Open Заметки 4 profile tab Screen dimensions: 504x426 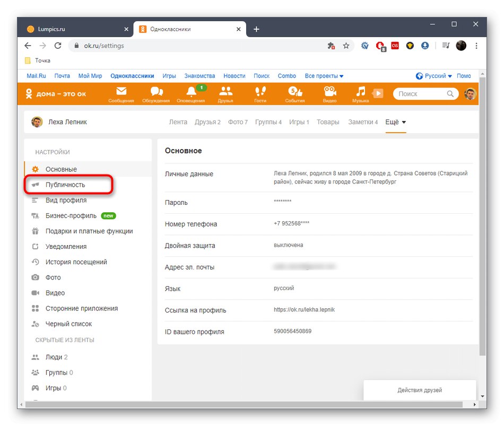(x=363, y=122)
